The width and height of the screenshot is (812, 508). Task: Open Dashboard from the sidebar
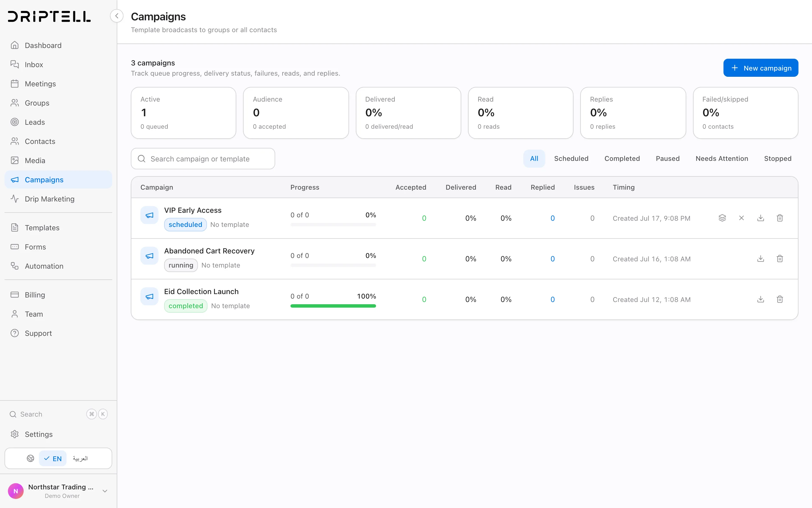pyautogui.click(x=58, y=45)
